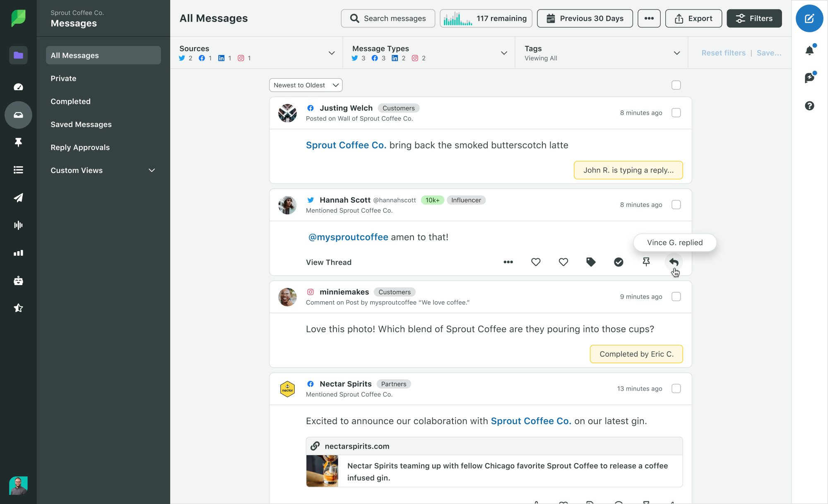Click the Export button in toolbar

pos(693,18)
